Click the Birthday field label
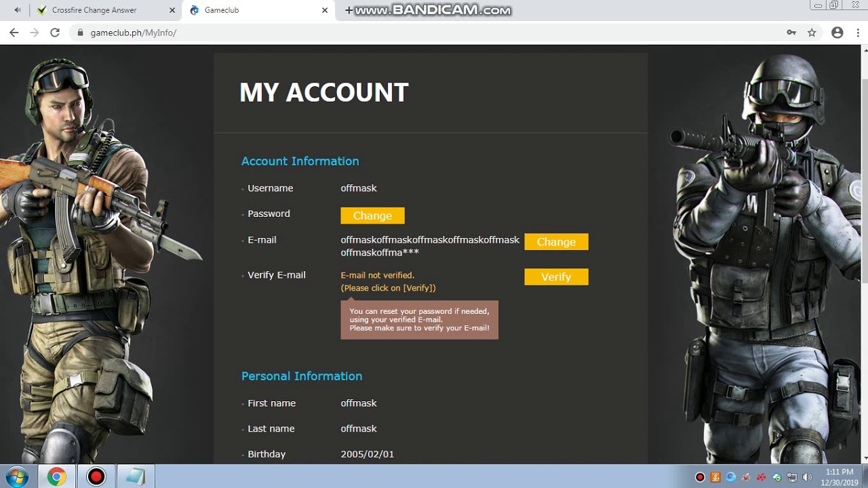Image resolution: width=868 pixels, height=488 pixels. point(267,454)
